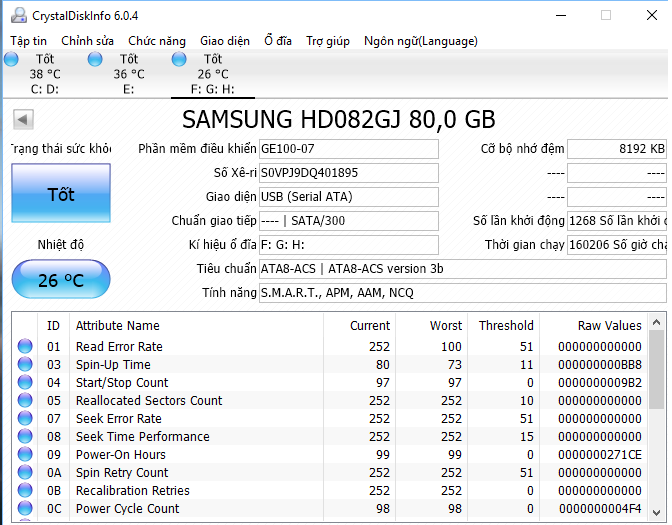Click the interface field USB (Serial ATA)
672x525 pixels.
pyautogui.click(x=348, y=197)
